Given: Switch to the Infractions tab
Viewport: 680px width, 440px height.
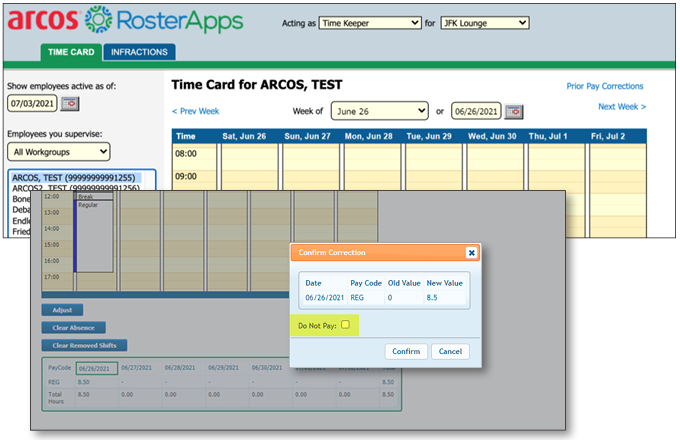Looking at the screenshot, I should coord(139,51).
